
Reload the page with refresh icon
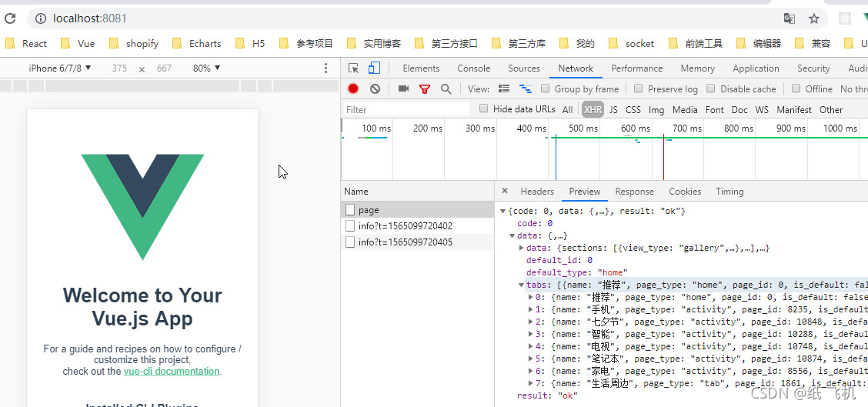pos(9,18)
